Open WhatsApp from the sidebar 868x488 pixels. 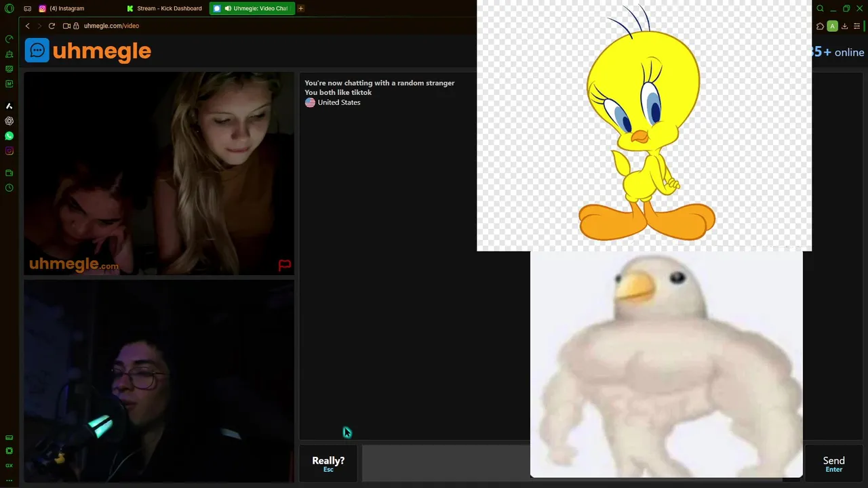[9, 136]
